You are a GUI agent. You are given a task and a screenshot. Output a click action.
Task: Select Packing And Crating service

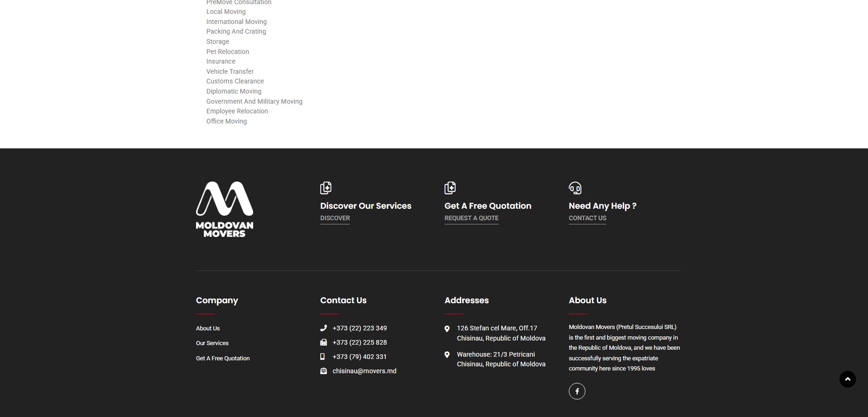(236, 31)
